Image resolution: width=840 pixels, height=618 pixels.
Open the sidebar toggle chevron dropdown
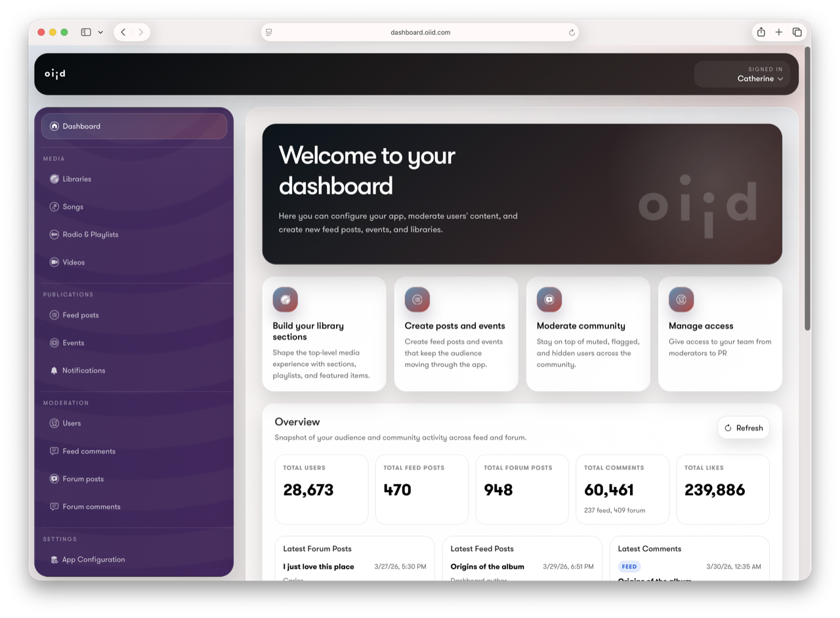click(100, 31)
